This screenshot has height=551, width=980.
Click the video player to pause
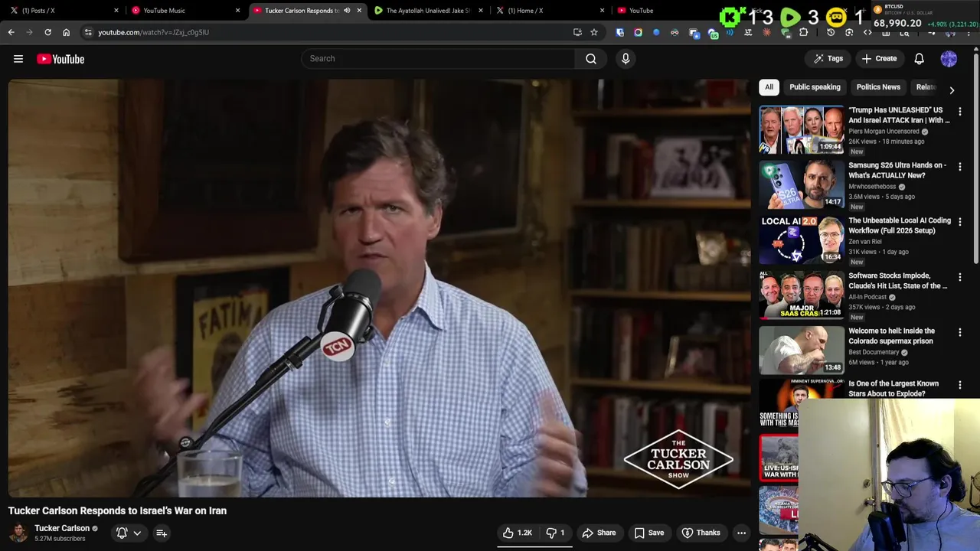(x=380, y=289)
